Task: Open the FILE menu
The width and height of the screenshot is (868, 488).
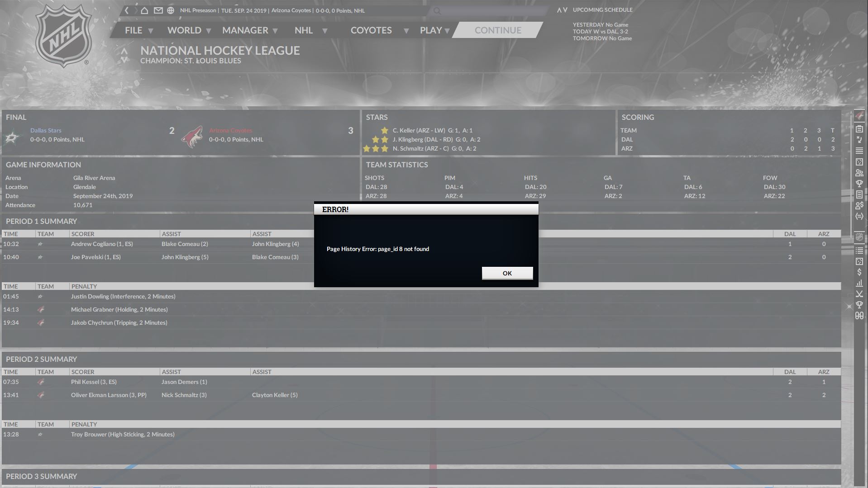Action: [x=134, y=30]
